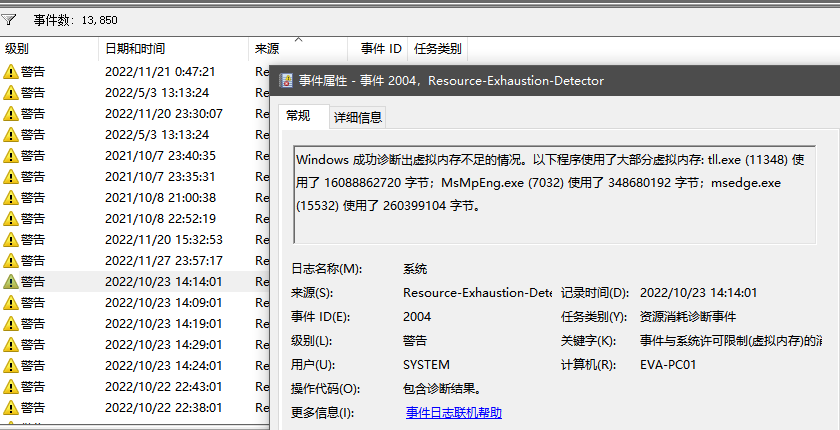Open the 事件日志联机帮助 link
Image resolution: width=840 pixels, height=430 pixels.
click(453, 412)
